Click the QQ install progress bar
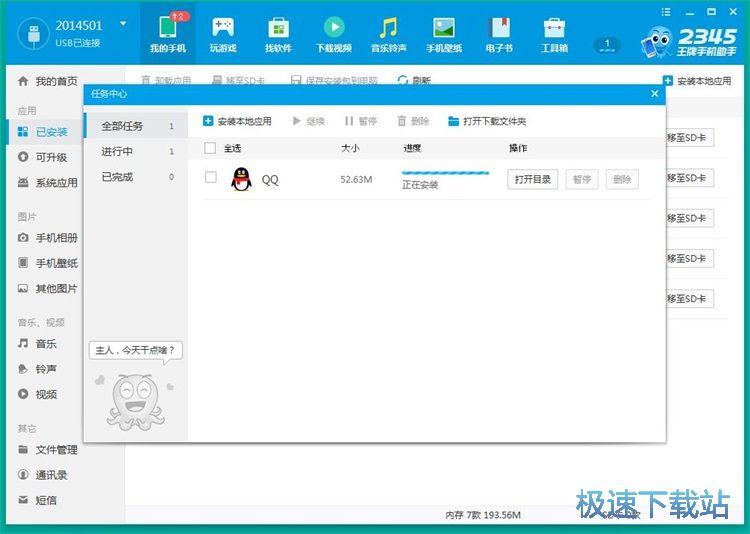This screenshot has height=534, width=750. click(445, 173)
